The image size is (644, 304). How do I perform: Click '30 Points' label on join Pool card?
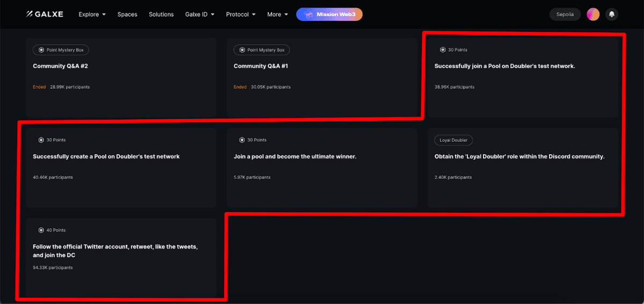point(458,50)
